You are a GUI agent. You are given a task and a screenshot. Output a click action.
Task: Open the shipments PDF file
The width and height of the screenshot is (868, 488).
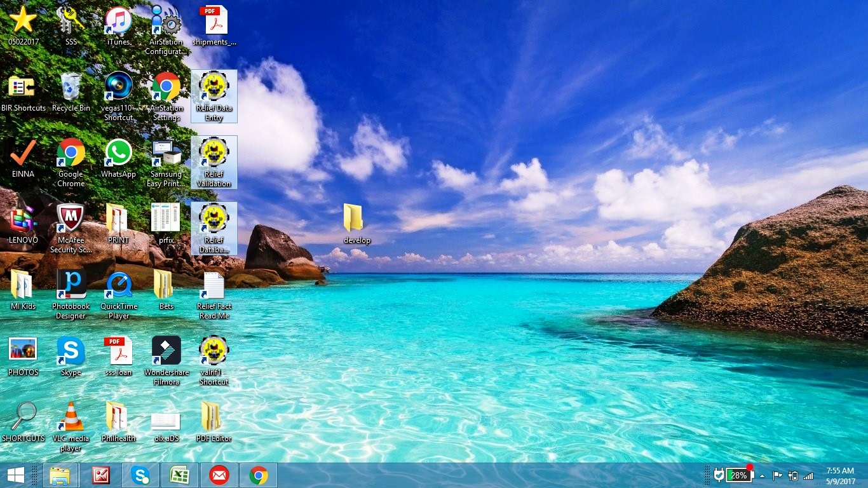214,25
